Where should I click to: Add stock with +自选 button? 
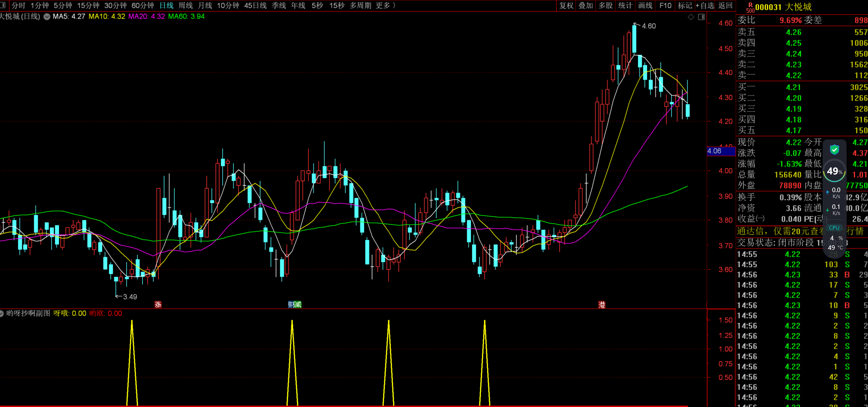705,5
